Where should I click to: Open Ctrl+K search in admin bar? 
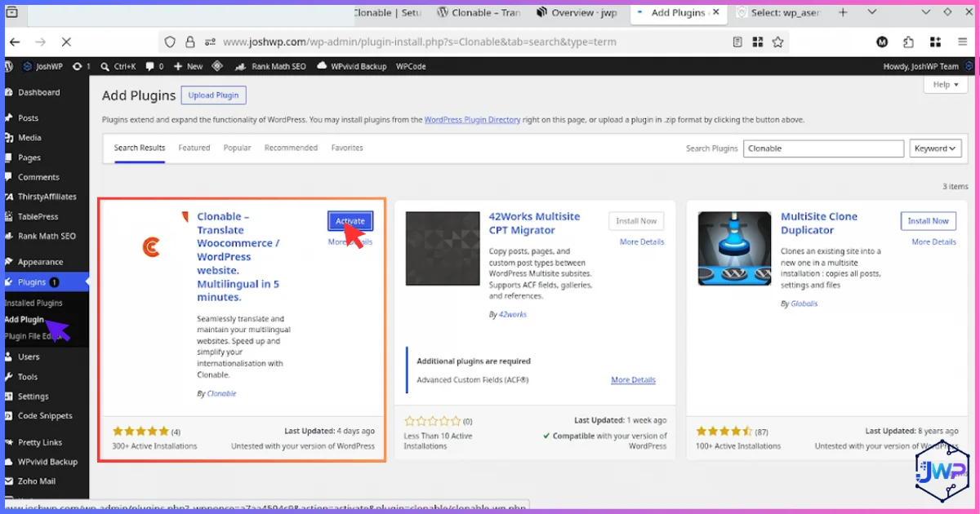118,66
